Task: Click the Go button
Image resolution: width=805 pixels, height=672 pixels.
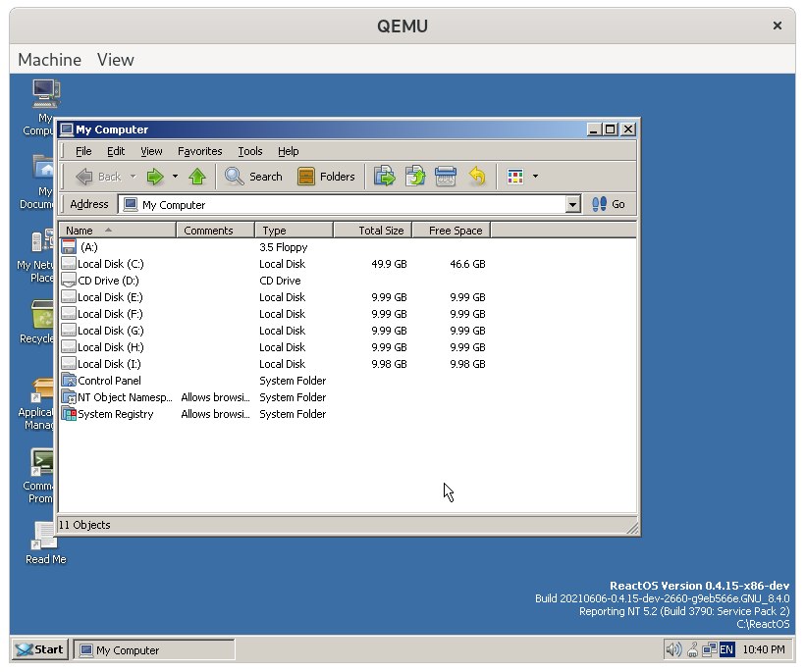Action: click(609, 204)
